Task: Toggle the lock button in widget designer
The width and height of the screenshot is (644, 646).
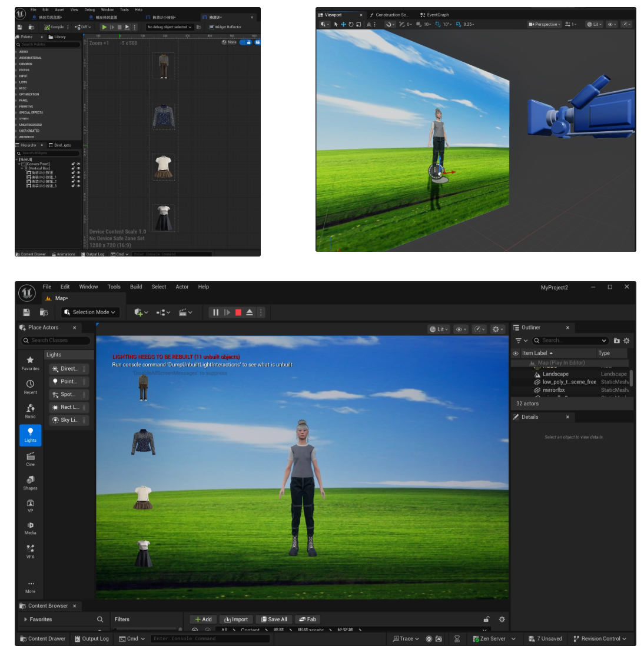Action: click(248, 42)
